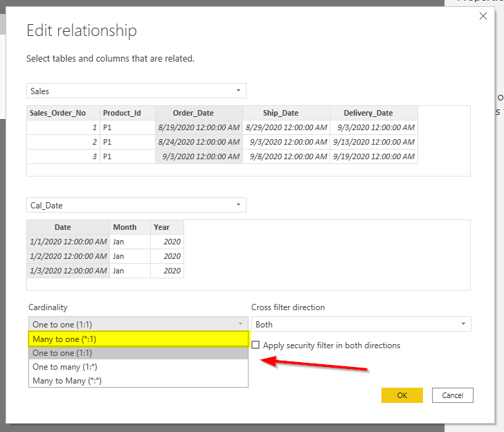Select the Month column header
This screenshot has width=504, height=432.
tap(130, 227)
